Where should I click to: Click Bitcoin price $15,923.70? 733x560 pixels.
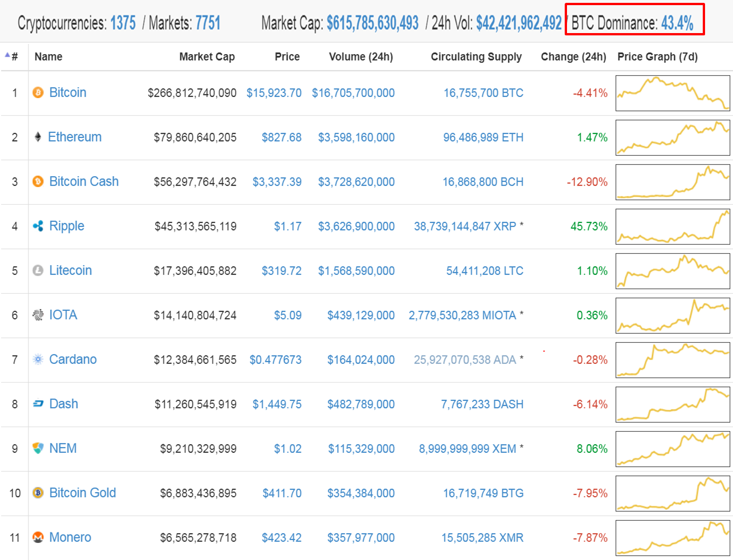[274, 93]
